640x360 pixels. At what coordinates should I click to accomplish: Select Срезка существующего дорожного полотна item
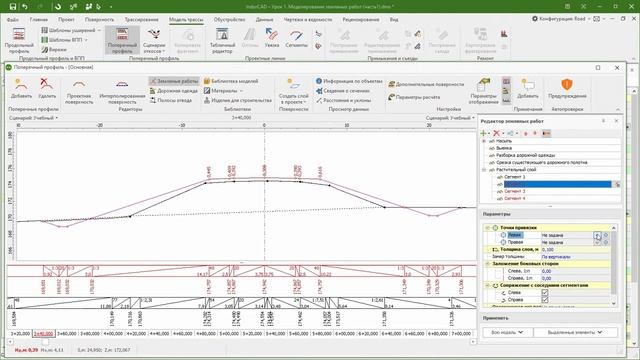(x=542, y=162)
